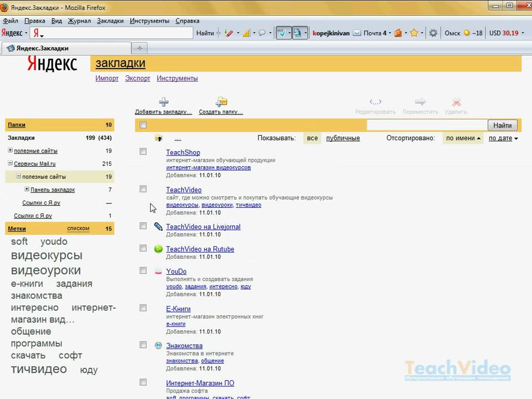The image size is (532, 399).
Task: Check the TeachShop bookmark checkbox
Action: [143, 151]
